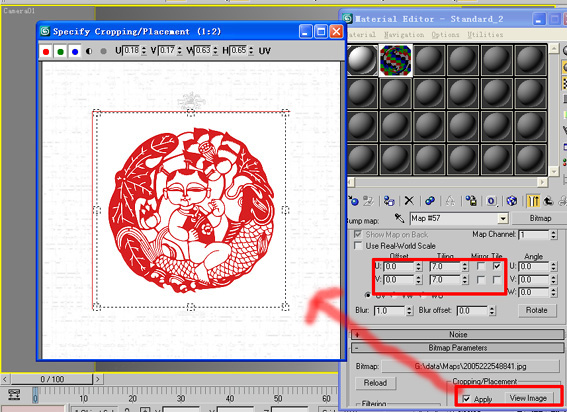Click the U Offset spinner arrows
This screenshot has height=412, width=567.
[418, 266]
